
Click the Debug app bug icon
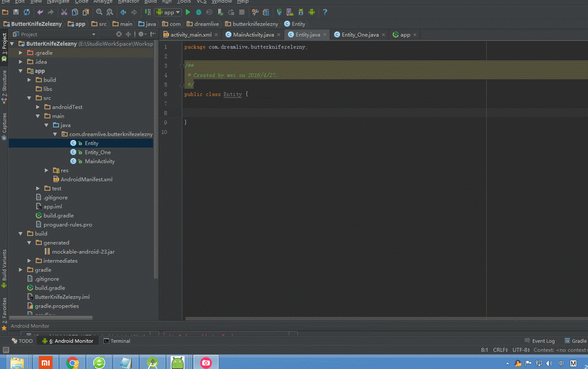tap(199, 12)
